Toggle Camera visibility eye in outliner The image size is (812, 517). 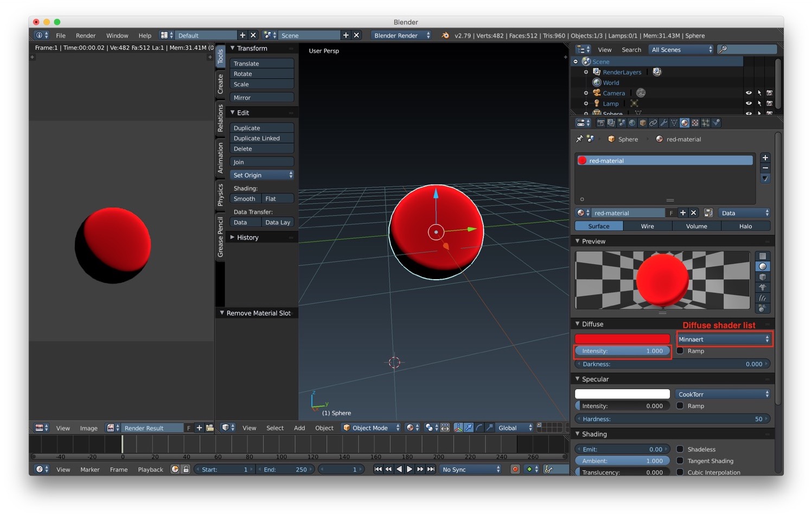[749, 93]
